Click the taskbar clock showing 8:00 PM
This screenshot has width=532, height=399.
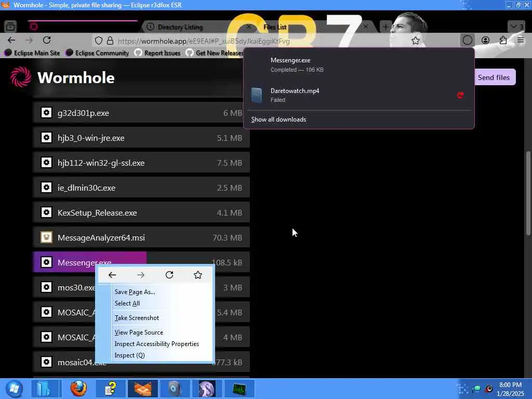510,389
